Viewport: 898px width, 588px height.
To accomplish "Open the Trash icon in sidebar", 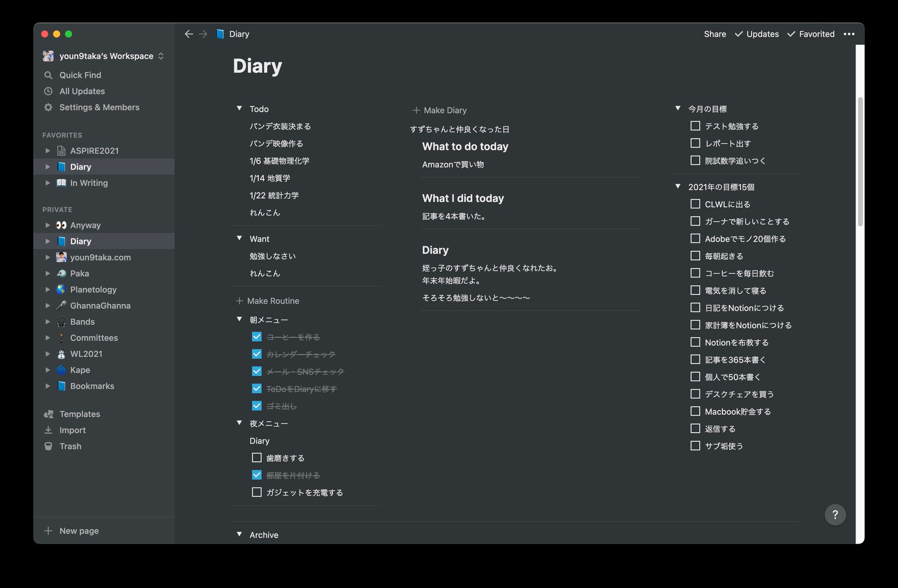I will 48,446.
